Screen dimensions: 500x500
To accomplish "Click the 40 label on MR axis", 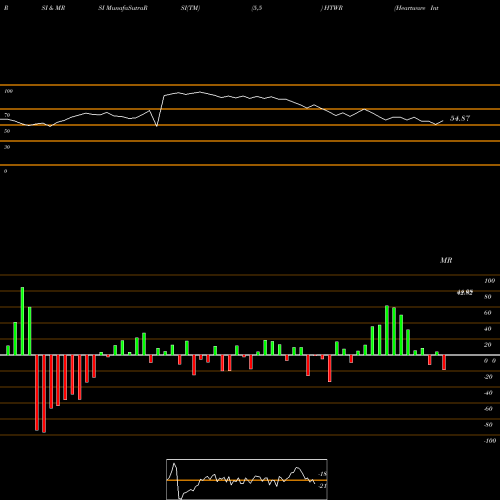I will click(488, 329).
